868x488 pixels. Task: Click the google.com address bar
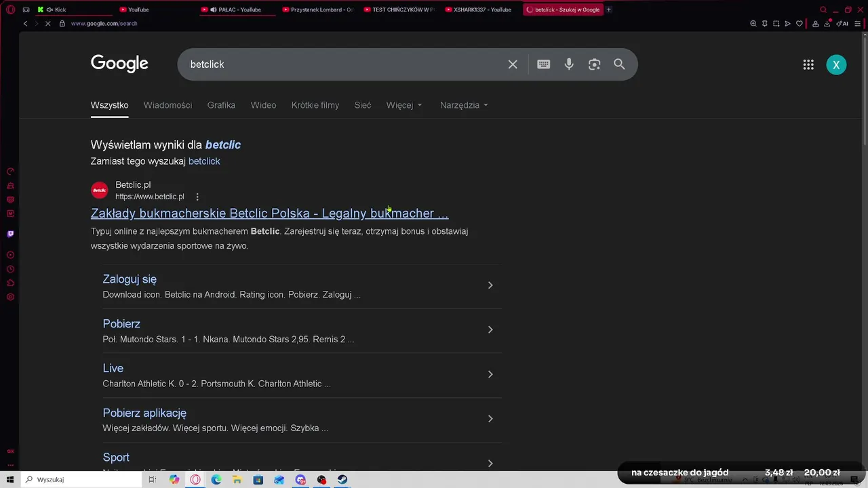tap(104, 23)
